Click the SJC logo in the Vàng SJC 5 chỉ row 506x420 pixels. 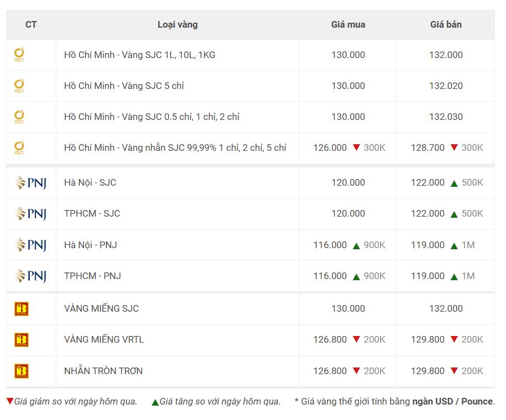(x=19, y=86)
